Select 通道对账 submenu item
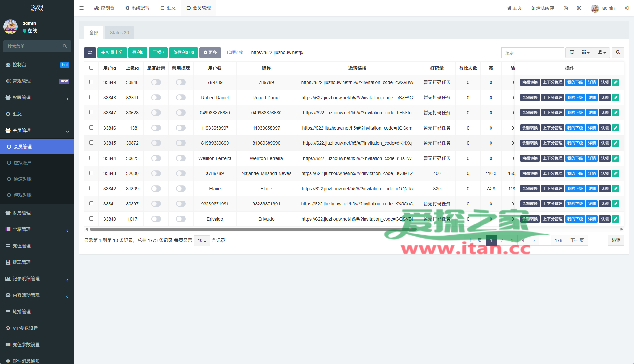This screenshot has height=364, width=634. (37, 179)
